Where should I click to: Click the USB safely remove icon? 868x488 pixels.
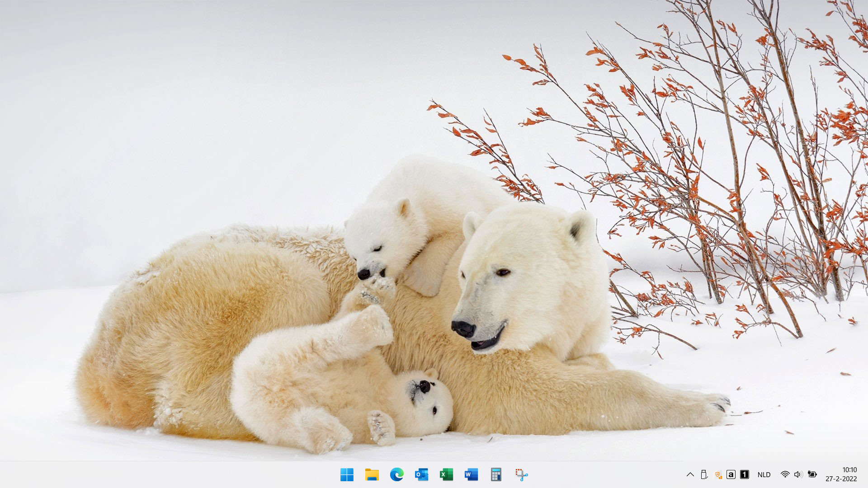coord(704,474)
